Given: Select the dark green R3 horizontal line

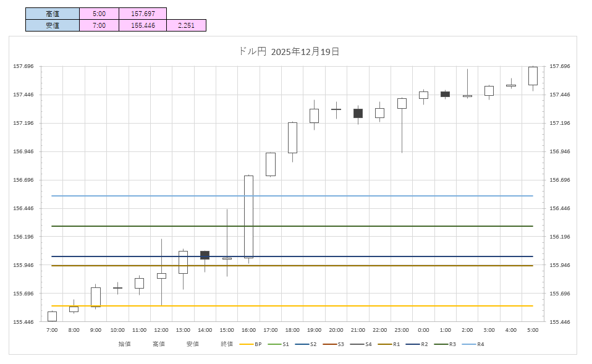Looking at the screenshot, I should [x=309, y=226].
